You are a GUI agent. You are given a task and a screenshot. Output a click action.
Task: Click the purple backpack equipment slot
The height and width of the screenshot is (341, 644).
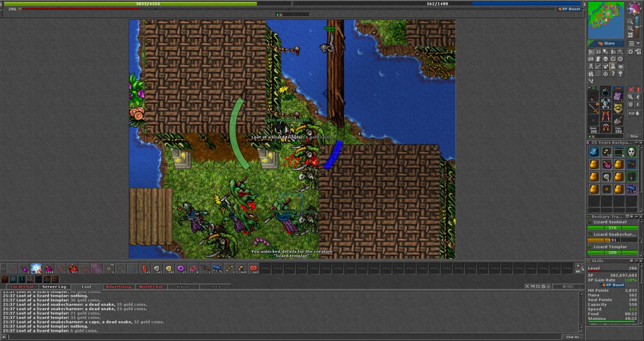[618, 97]
